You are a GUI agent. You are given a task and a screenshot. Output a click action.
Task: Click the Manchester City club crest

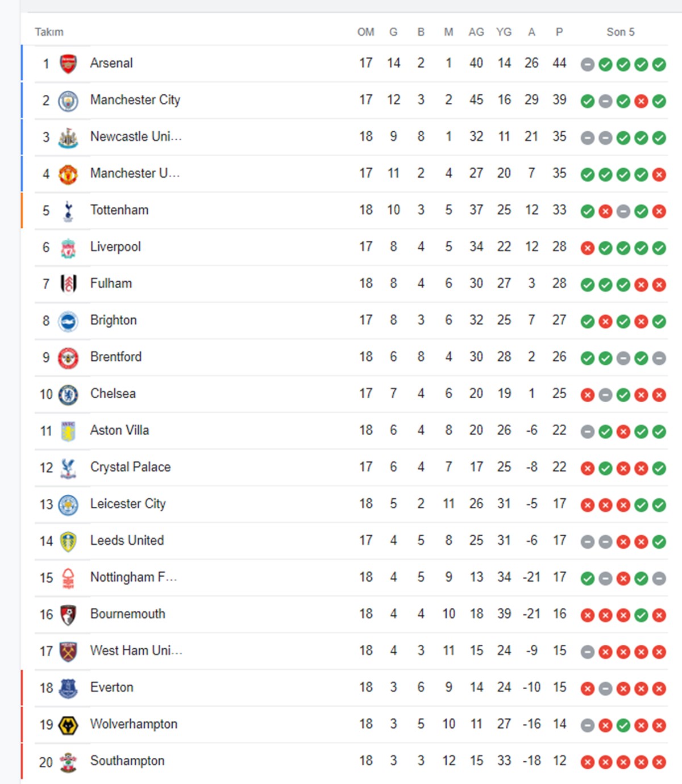point(68,101)
